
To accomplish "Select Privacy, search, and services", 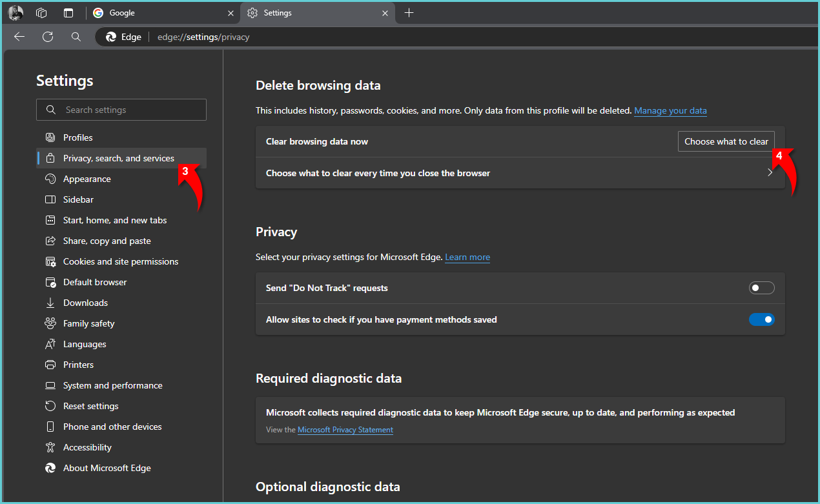I will (x=121, y=158).
